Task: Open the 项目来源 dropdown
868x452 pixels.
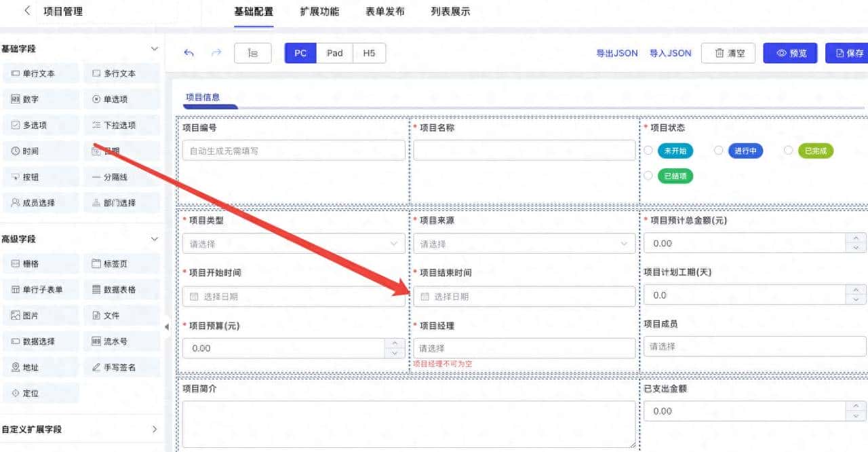Action: 524,243
